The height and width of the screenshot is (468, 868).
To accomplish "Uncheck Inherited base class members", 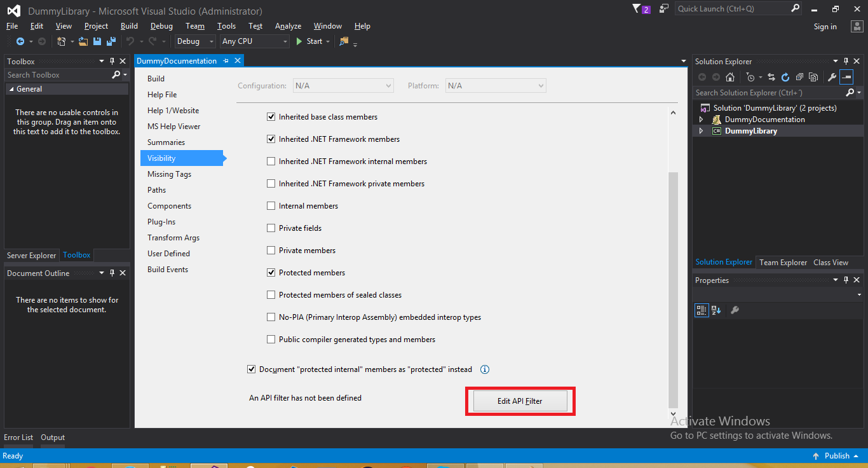I will pos(271,117).
